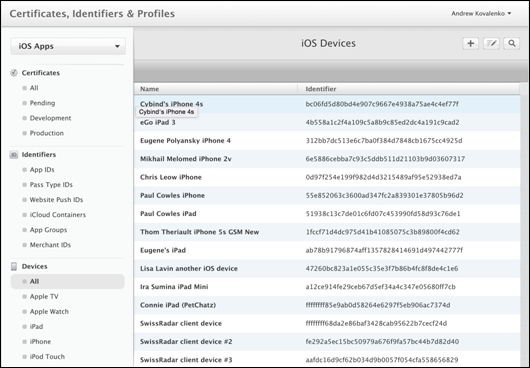Open the iOS Apps platform dropdown
Screen dimensions: 530x368
(x=68, y=46)
